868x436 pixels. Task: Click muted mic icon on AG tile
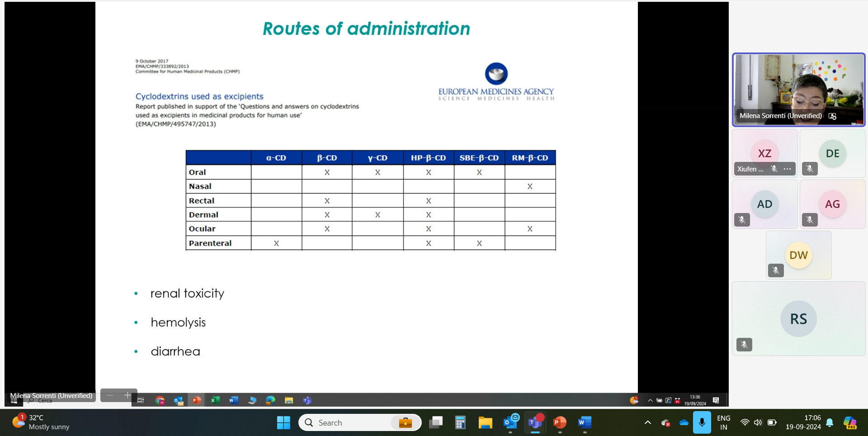tap(810, 220)
